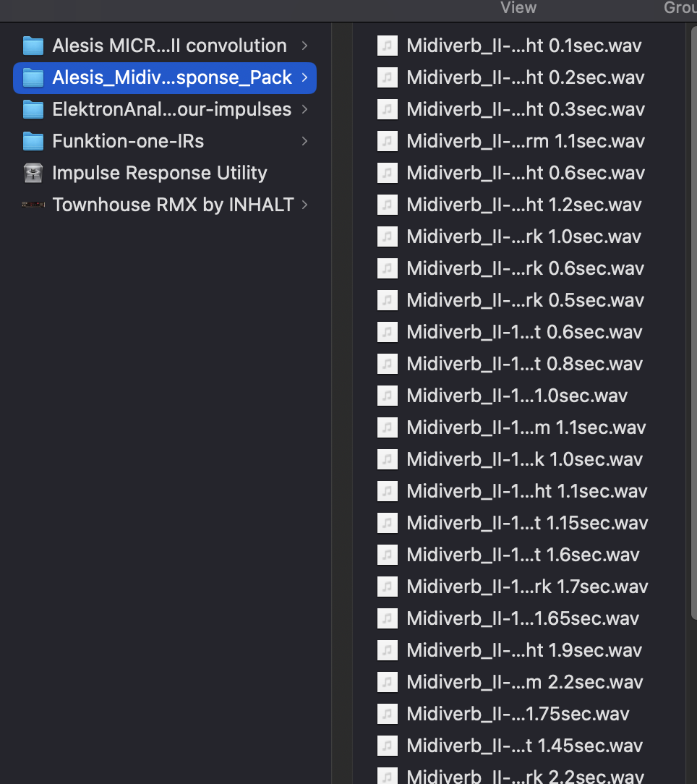Select the Alesis MICR...II convolution folder name
Image resolution: width=697 pixels, height=784 pixels.
[x=169, y=46]
